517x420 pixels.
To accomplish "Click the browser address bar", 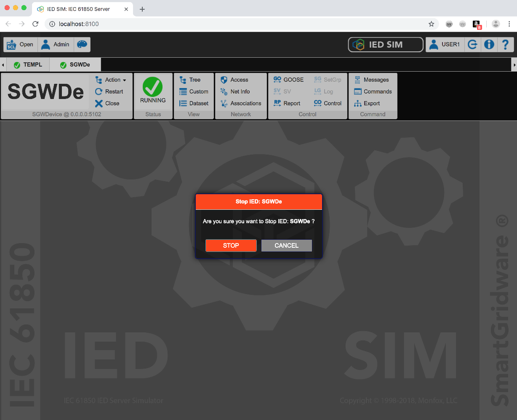I will coord(242,24).
